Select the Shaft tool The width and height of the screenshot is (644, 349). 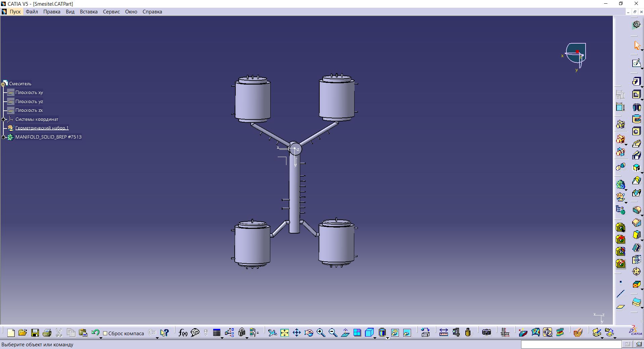(636, 107)
